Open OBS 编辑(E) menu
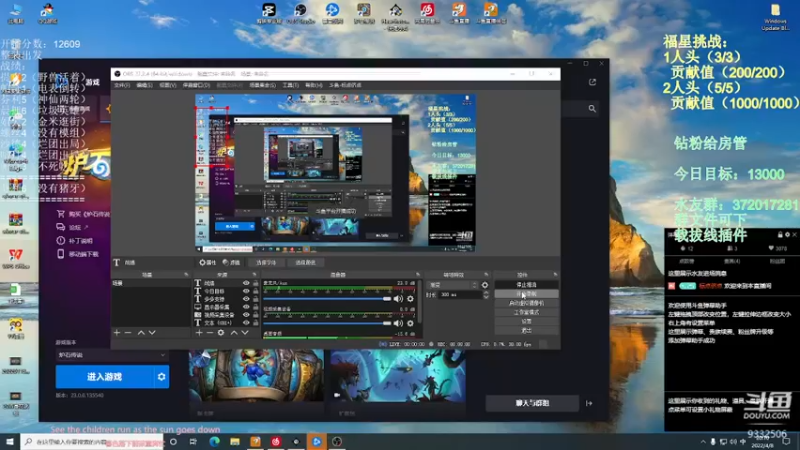 click(144, 85)
